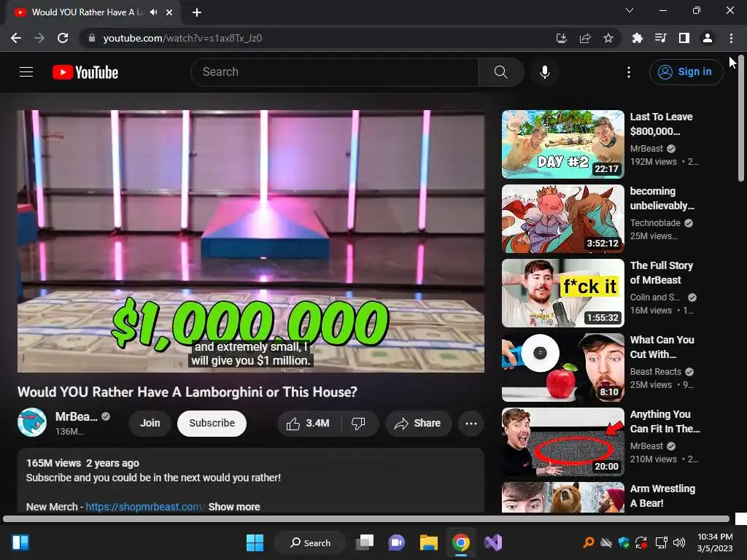The image size is (747, 560).
Task: Share this video
Action: tap(418, 424)
